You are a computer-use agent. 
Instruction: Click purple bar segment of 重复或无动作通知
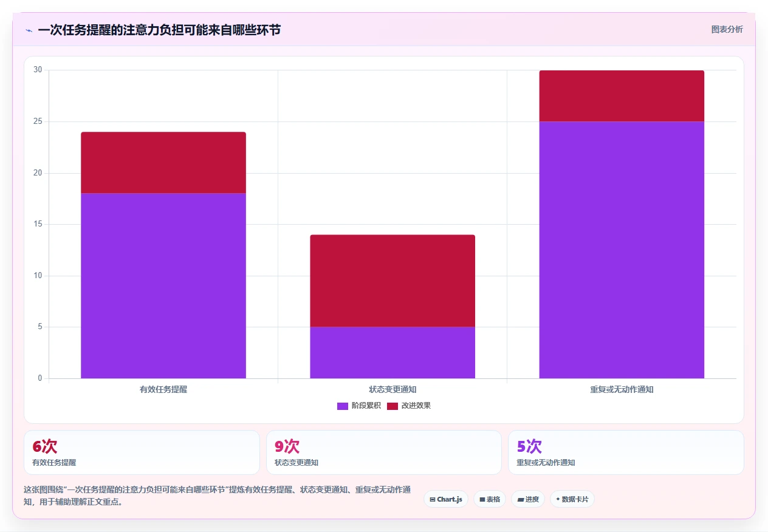click(622, 250)
